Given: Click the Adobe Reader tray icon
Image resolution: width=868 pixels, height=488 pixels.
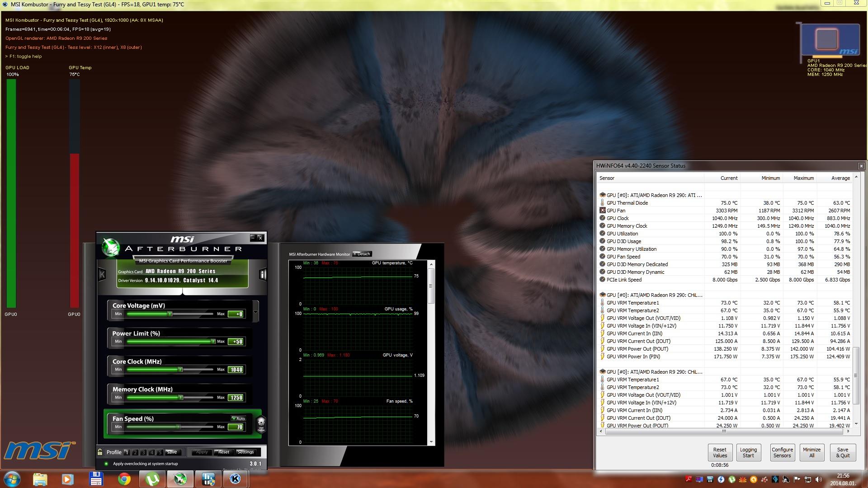Looking at the screenshot, I should coord(689,479).
